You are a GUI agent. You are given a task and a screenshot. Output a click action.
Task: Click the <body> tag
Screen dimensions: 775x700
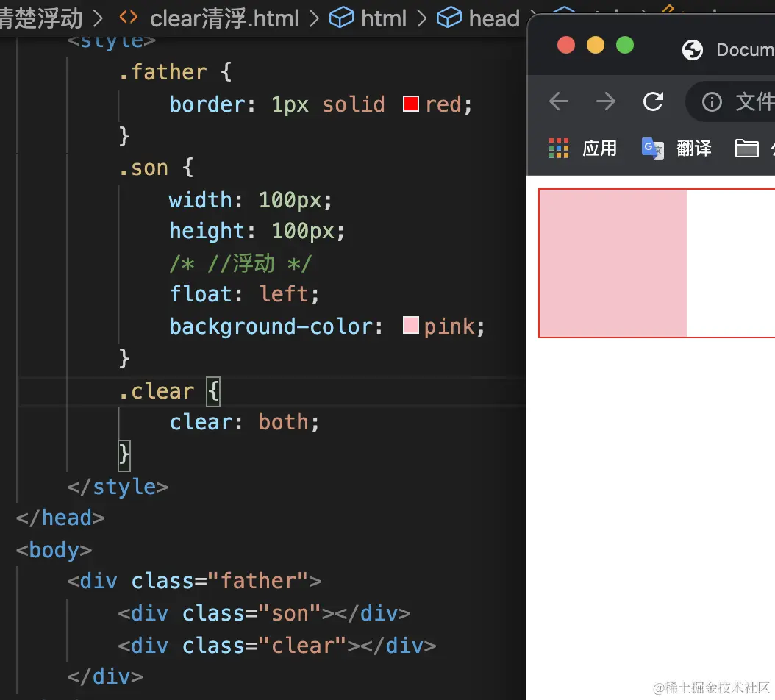(54, 550)
